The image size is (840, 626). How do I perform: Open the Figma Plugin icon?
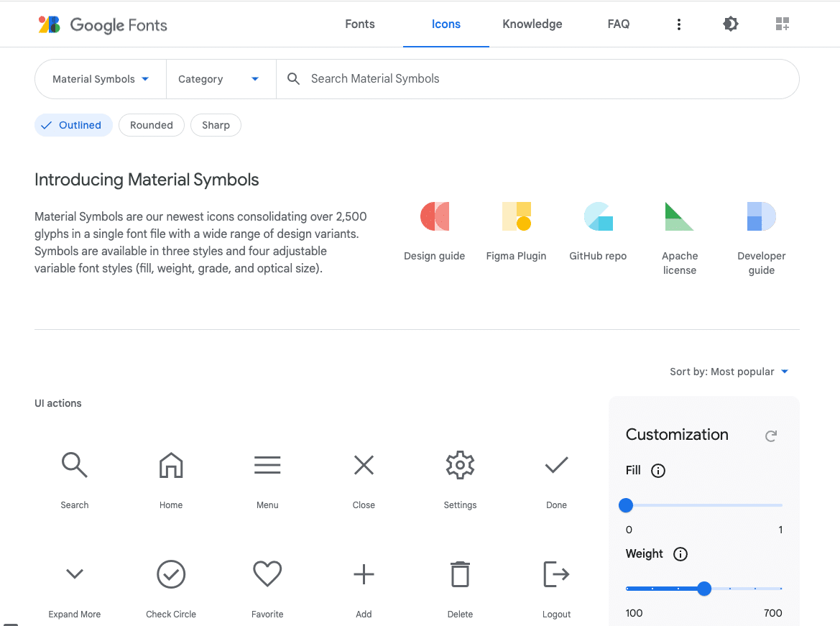[x=517, y=216]
